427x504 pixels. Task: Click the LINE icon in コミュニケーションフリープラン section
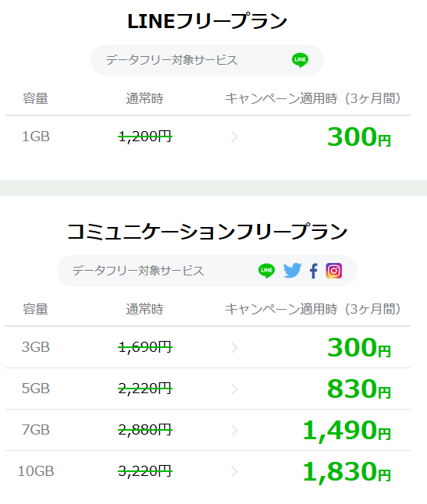pyautogui.click(x=266, y=271)
